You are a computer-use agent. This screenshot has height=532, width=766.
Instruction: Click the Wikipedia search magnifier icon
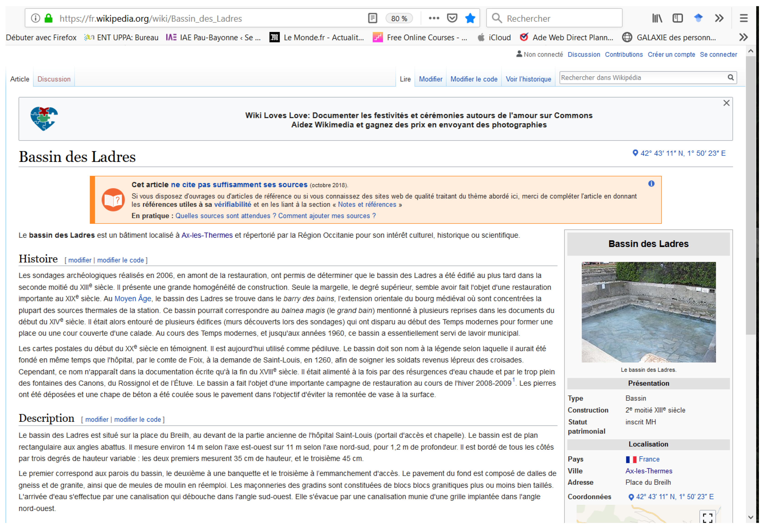click(731, 77)
